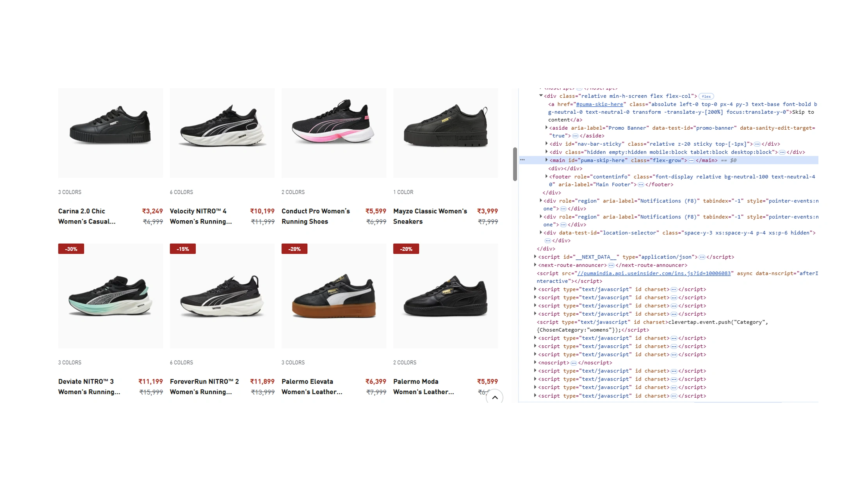Click the -30% discount badge
The height and width of the screenshot is (491, 868).
tap(71, 249)
